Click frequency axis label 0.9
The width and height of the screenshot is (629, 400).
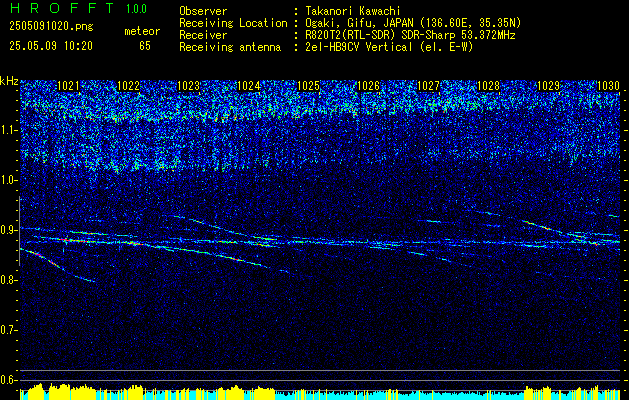(x=9, y=230)
